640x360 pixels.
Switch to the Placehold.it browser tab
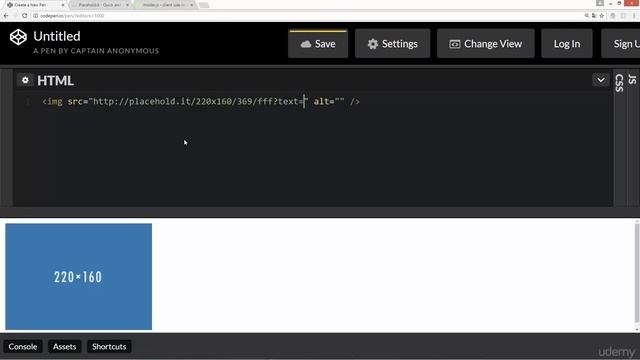click(x=100, y=5)
